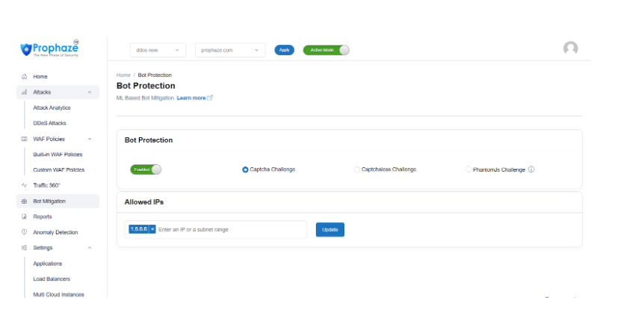The height and width of the screenshot is (321, 644).
Task: Click the Anomaly Detection shield icon
Action: pos(24,232)
